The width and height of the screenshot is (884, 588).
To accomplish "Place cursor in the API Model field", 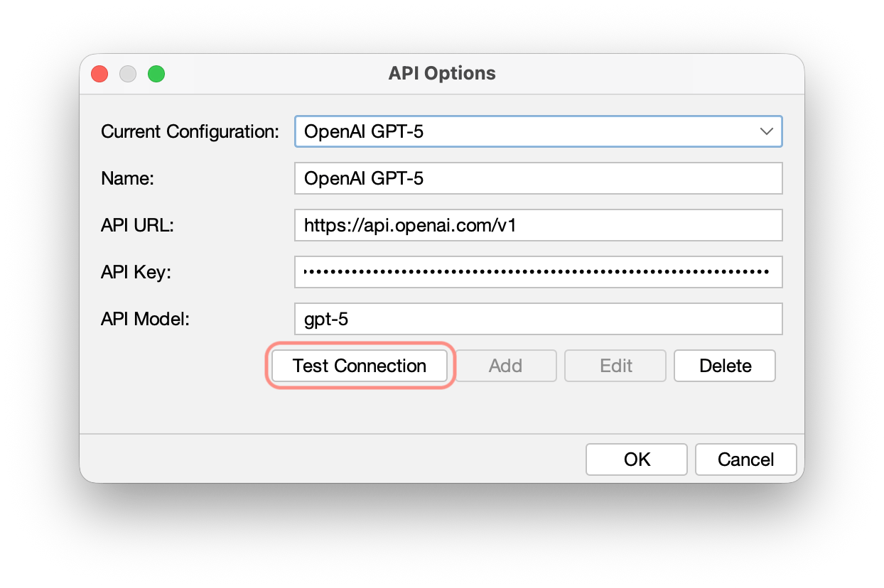I will tap(538, 319).
